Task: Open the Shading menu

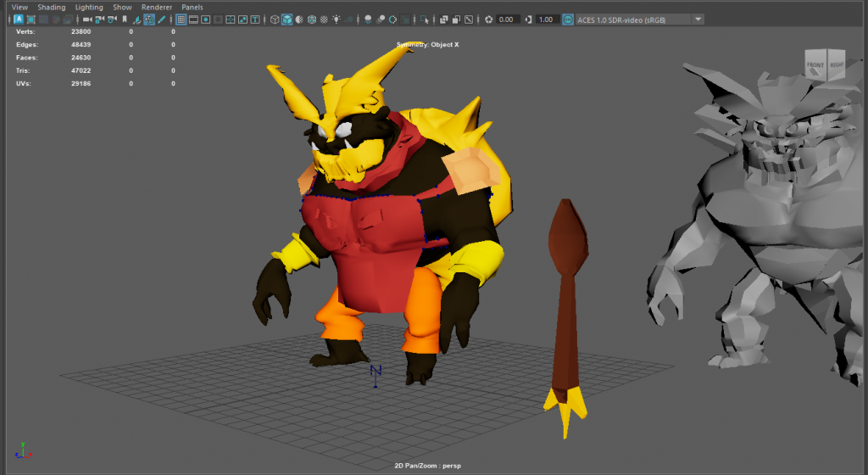Action: 52,7
